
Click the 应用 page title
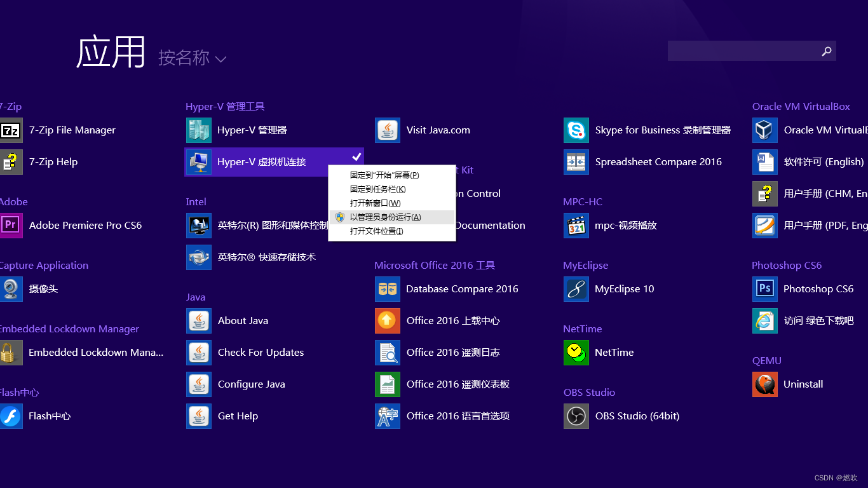pos(111,52)
